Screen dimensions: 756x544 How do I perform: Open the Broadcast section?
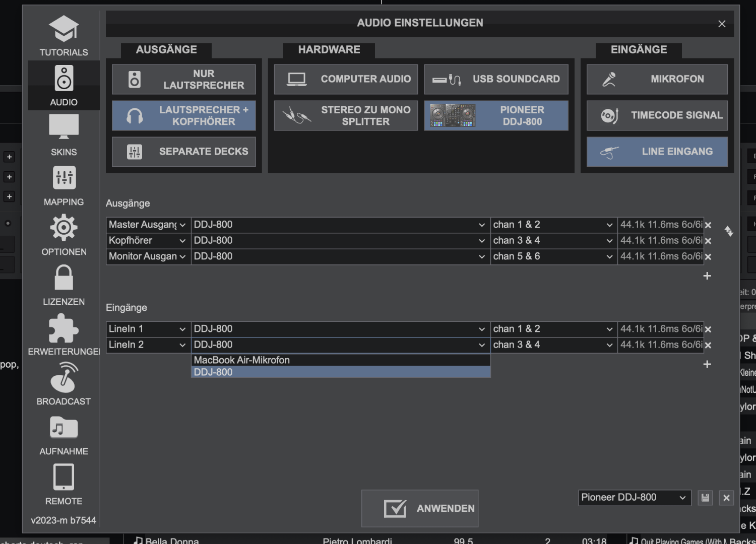(64, 384)
